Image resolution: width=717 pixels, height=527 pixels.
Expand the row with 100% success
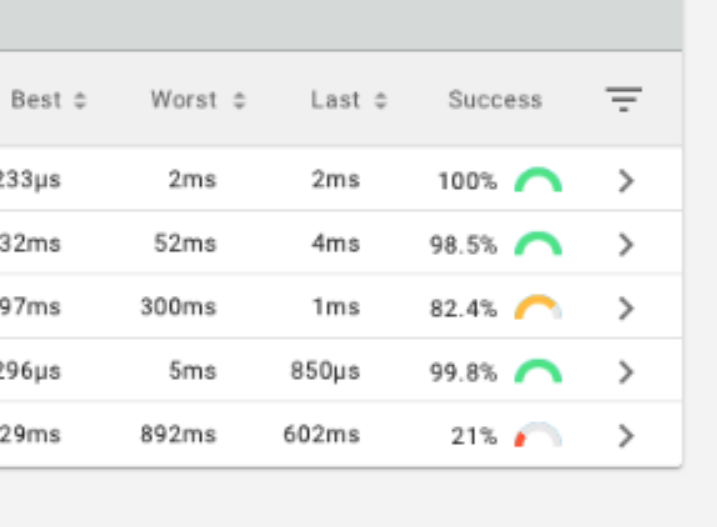click(x=626, y=181)
